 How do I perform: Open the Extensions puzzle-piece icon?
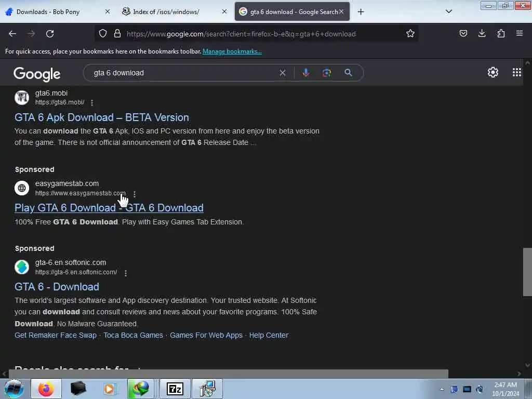(x=501, y=33)
